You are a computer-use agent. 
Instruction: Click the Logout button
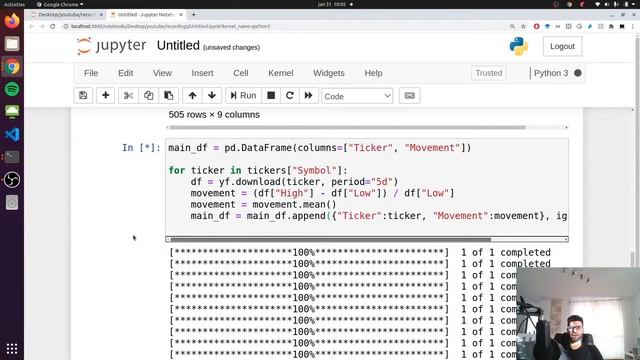tap(562, 47)
